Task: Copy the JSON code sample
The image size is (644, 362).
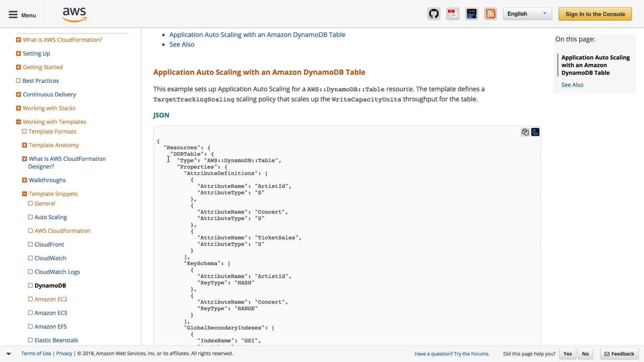Action: 525,132
